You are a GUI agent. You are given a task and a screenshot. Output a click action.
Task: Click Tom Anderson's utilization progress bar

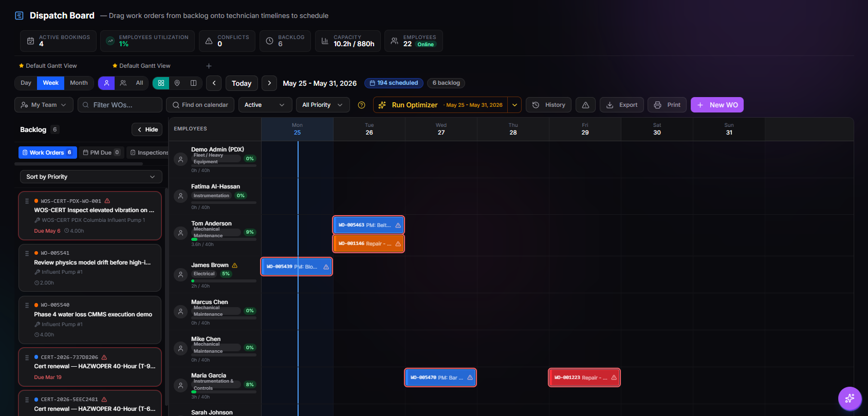[224, 239]
